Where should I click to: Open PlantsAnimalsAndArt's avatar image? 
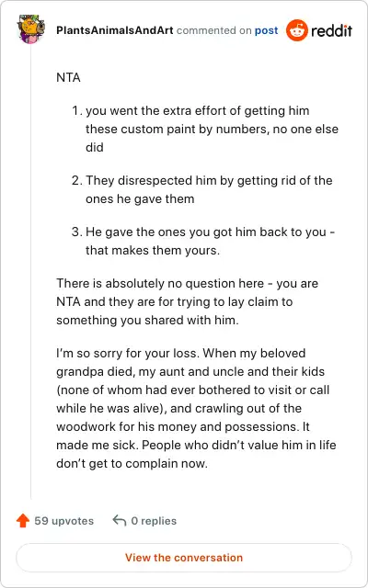(29, 29)
